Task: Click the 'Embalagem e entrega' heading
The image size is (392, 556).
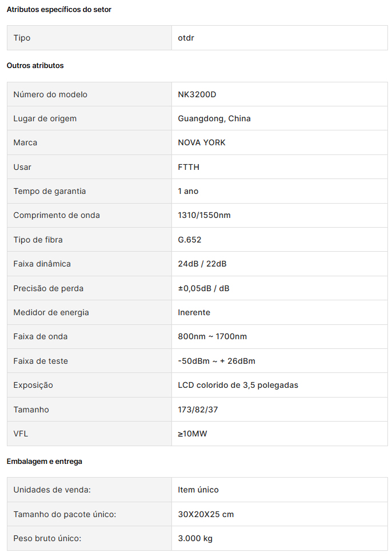Action: click(x=44, y=461)
